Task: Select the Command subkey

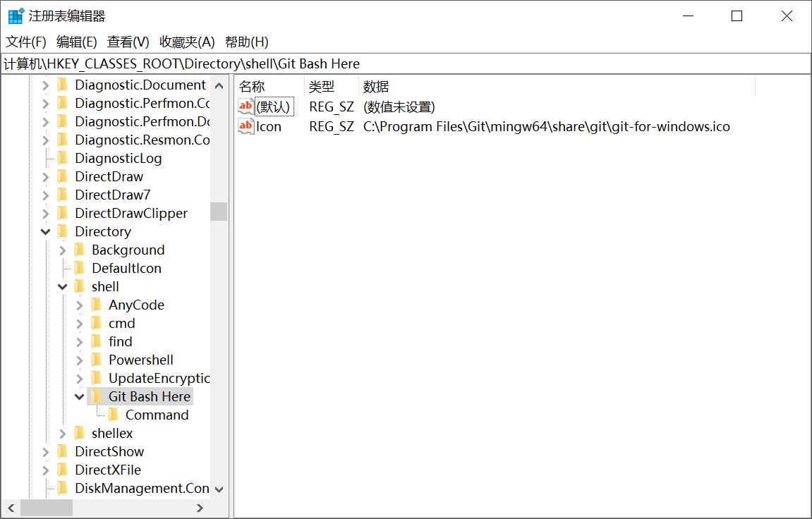Action: tap(157, 415)
